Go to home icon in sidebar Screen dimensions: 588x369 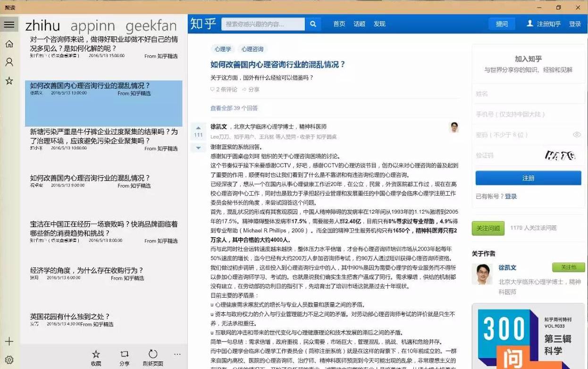point(9,44)
